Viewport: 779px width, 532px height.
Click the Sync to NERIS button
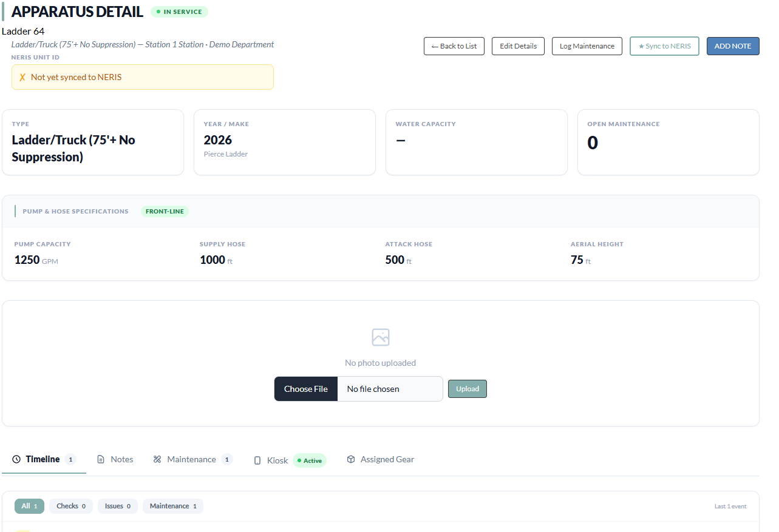coord(665,46)
